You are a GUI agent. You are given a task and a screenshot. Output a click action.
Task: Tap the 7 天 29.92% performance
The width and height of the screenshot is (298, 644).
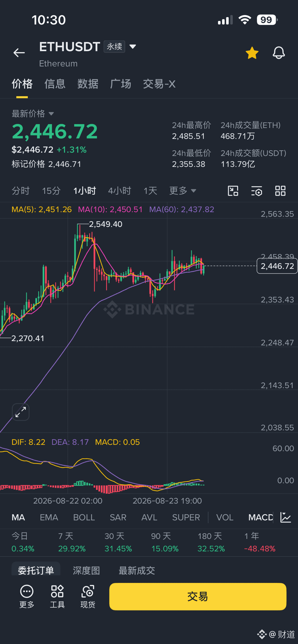click(72, 542)
